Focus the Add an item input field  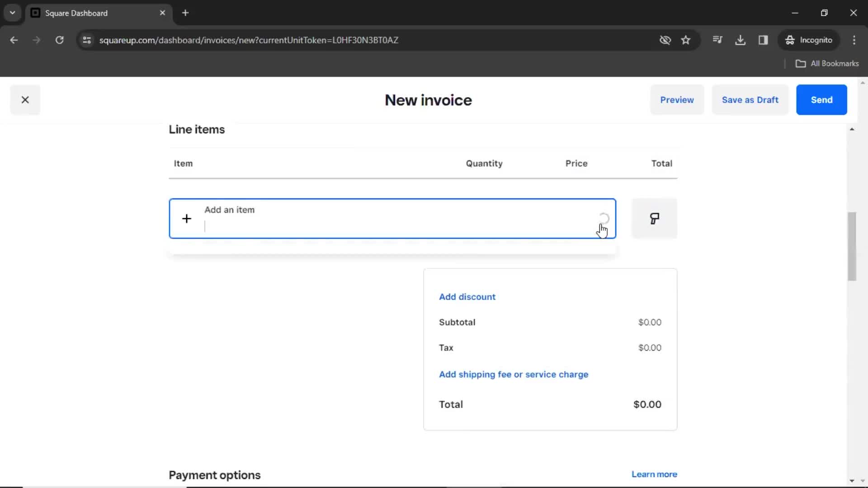click(x=392, y=219)
